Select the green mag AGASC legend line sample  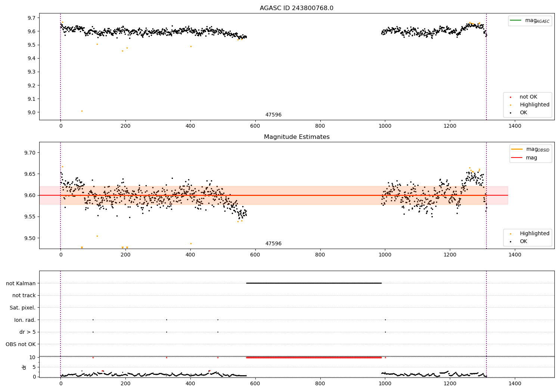pos(516,20)
